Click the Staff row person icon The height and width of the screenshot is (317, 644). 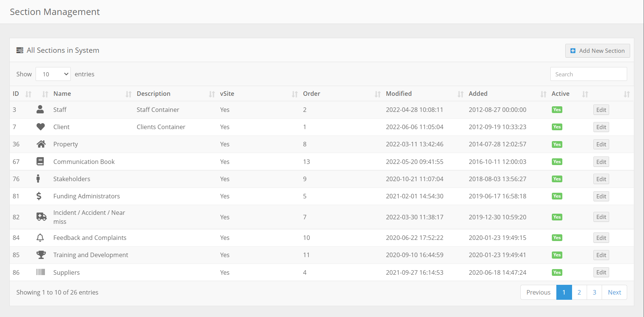(x=40, y=109)
